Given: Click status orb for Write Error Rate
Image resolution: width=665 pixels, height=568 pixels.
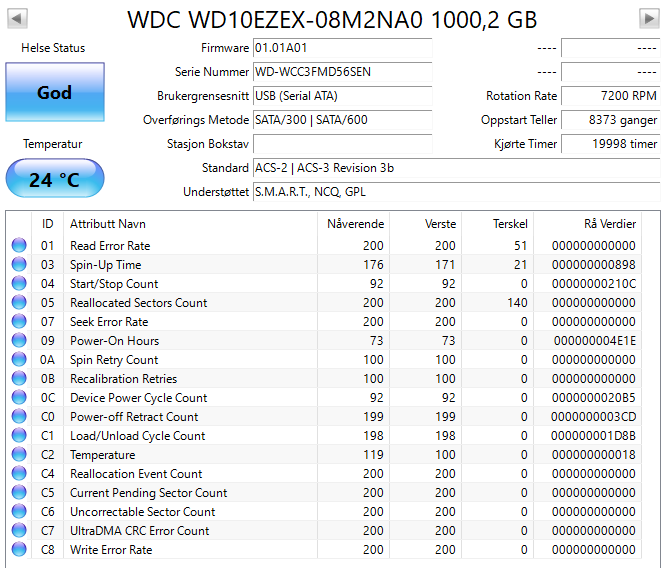Looking at the screenshot, I should [19, 550].
